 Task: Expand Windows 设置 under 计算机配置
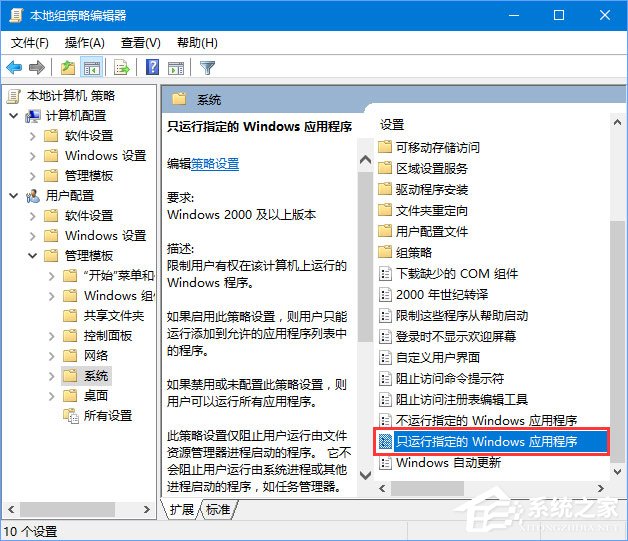(x=33, y=156)
